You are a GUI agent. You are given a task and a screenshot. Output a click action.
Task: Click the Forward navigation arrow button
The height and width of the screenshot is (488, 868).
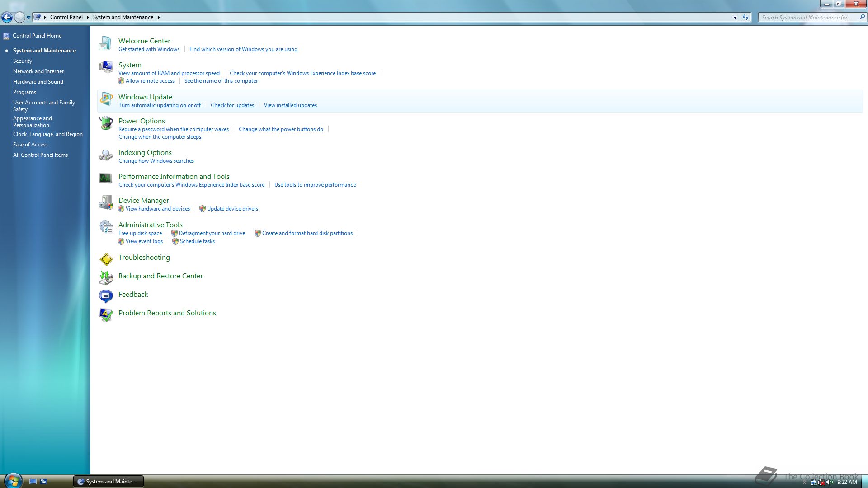pyautogui.click(x=19, y=17)
